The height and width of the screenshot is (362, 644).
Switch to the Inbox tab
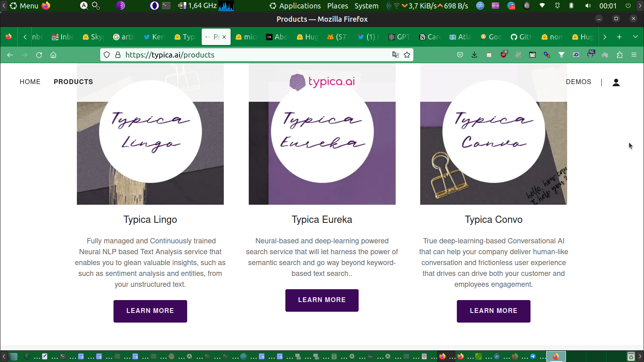pyautogui.click(x=62, y=37)
